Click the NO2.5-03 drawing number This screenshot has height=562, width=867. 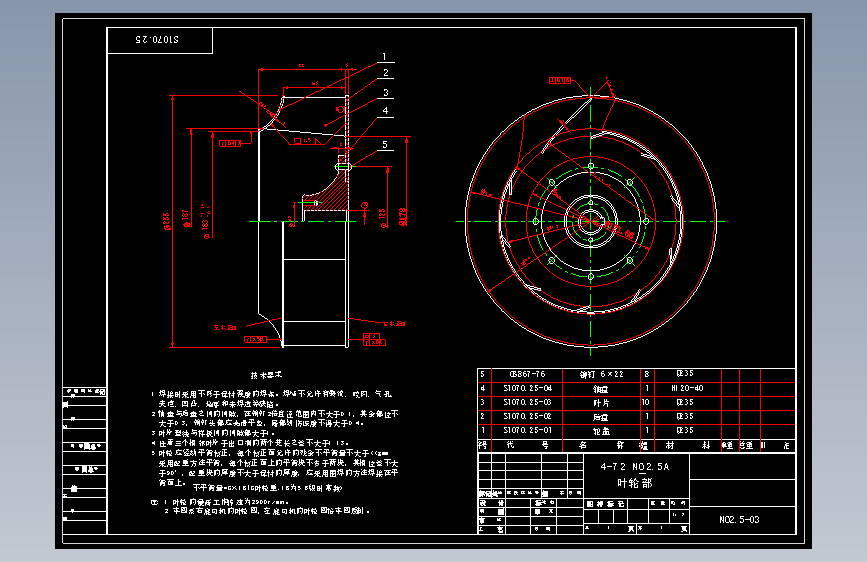739,519
